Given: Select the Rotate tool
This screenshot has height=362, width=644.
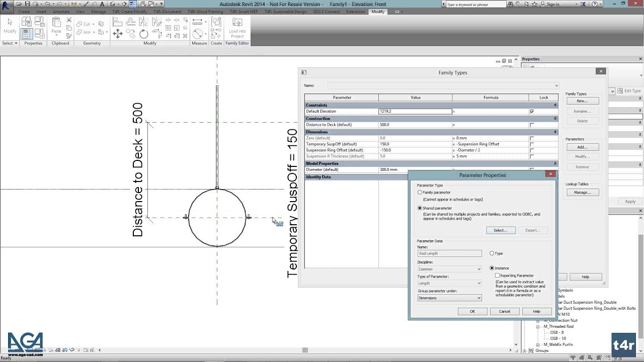Looking at the screenshot, I should pos(144,34).
